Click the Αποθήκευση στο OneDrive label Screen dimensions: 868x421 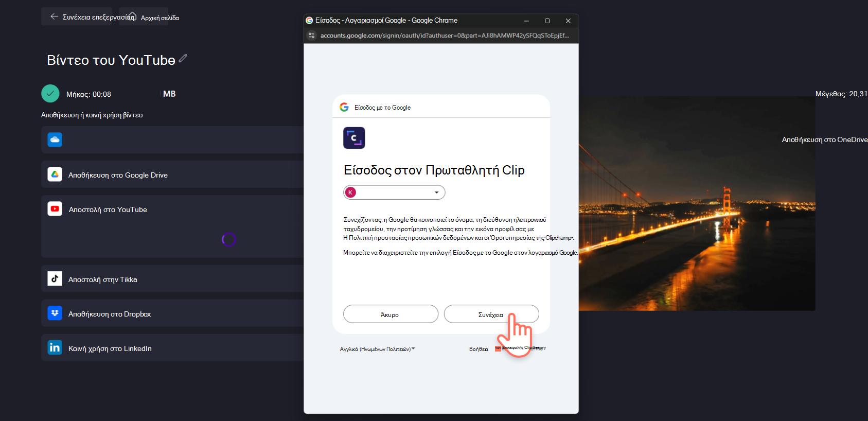tap(825, 139)
